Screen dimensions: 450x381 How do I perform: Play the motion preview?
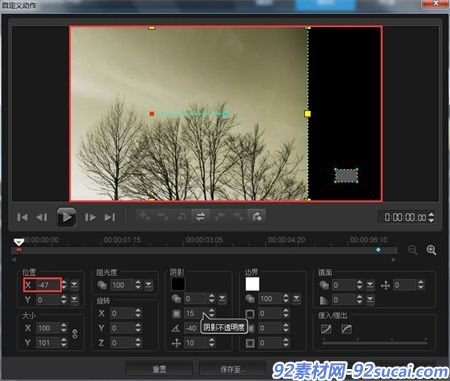point(66,217)
